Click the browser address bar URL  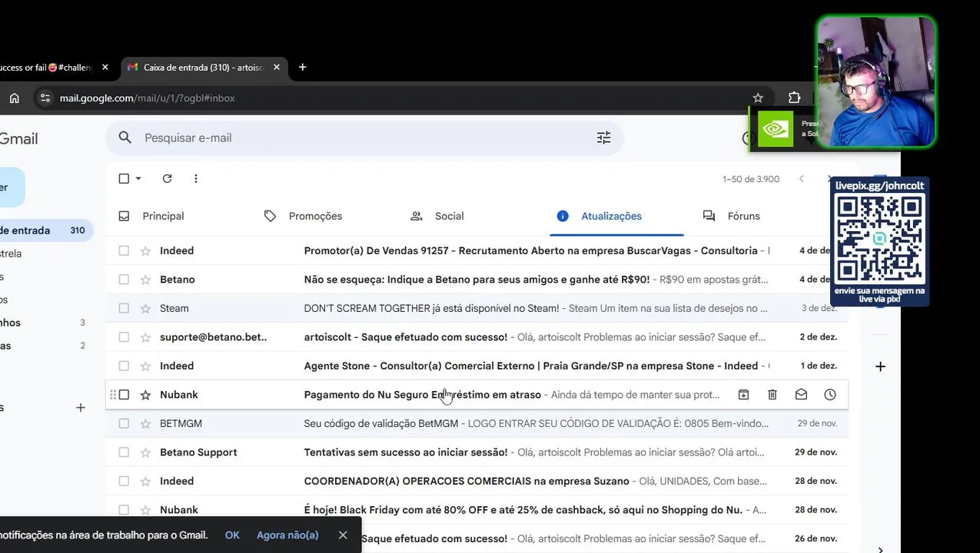[x=148, y=98]
